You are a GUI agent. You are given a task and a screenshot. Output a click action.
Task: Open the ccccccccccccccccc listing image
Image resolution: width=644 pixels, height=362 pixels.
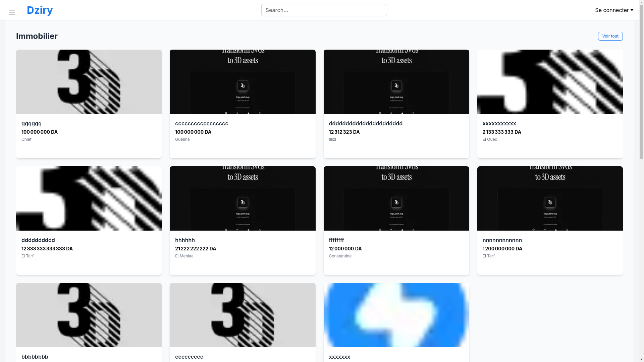[x=243, y=82]
